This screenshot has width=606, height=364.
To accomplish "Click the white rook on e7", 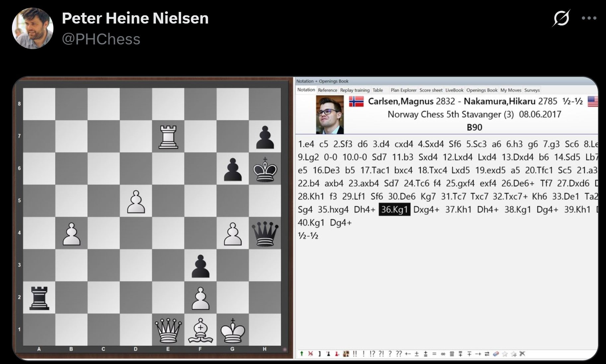I will point(168,136).
